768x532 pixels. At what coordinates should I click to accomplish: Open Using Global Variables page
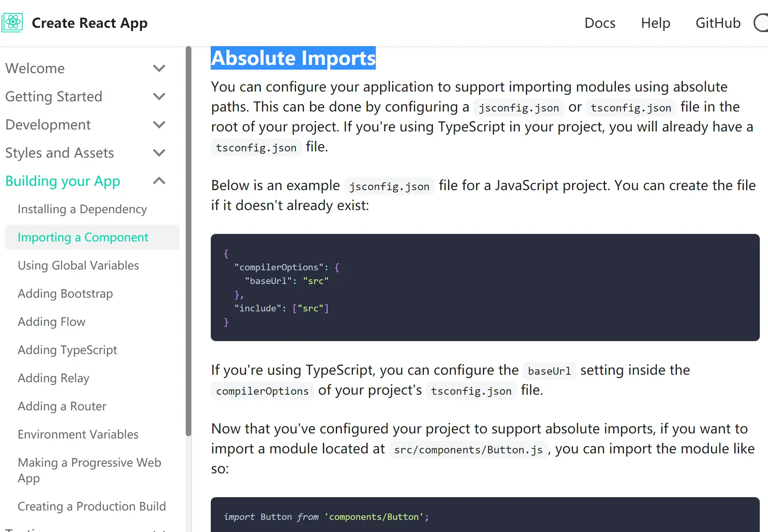point(78,266)
